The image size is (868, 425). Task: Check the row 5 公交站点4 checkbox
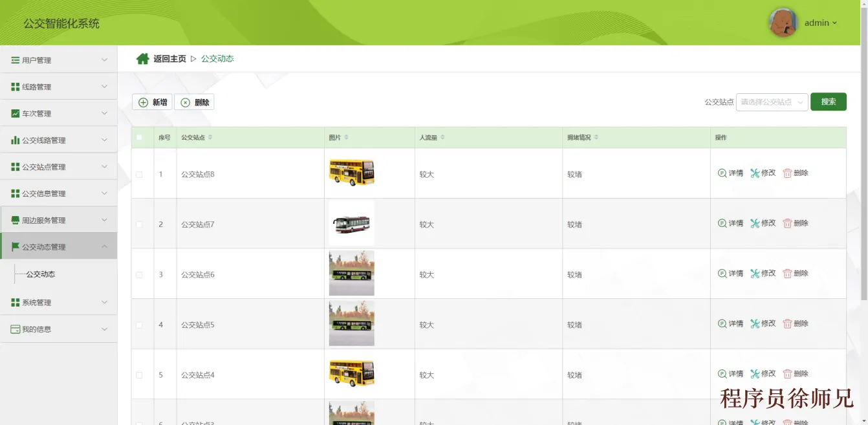pos(139,375)
